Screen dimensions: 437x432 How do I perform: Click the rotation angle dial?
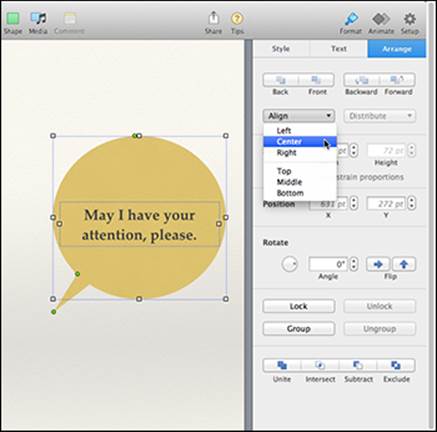click(x=289, y=264)
